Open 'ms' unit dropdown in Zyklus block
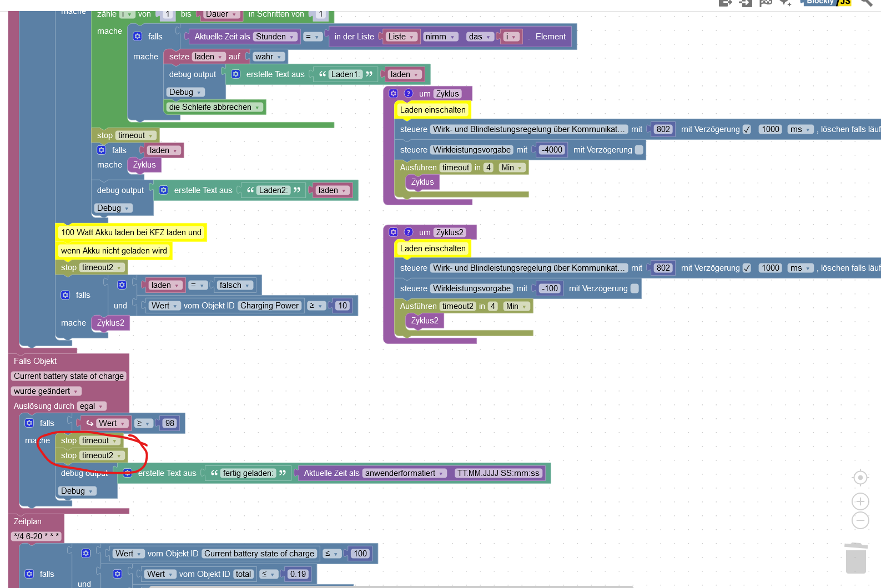The width and height of the screenshot is (881, 588). (x=801, y=129)
